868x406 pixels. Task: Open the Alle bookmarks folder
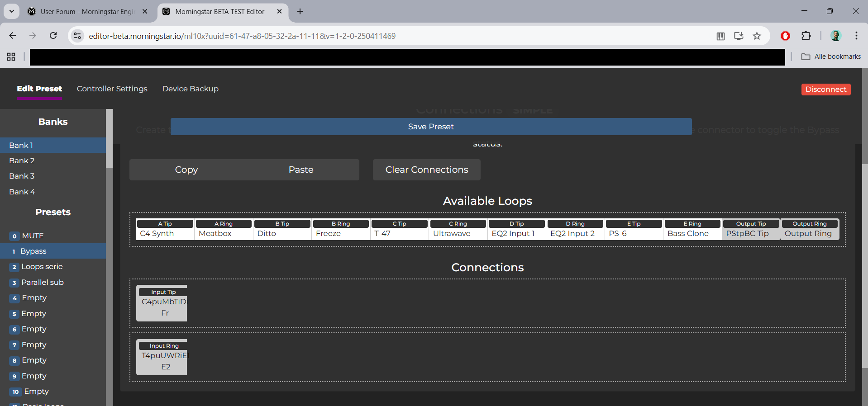pyautogui.click(x=831, y=57)
